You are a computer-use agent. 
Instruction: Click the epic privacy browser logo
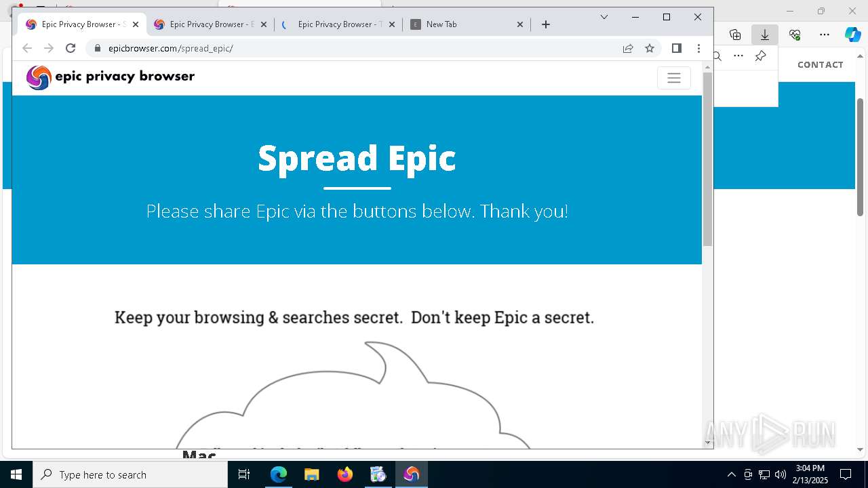[x=110, y=77]
